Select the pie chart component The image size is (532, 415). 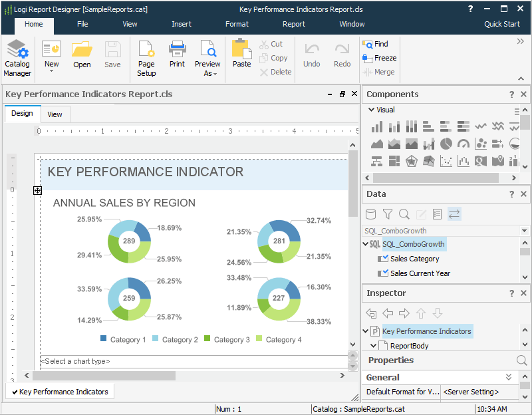446,144
